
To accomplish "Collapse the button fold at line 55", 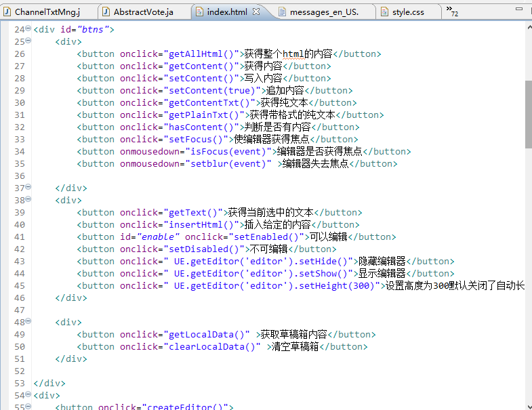I will click(28, 406).
